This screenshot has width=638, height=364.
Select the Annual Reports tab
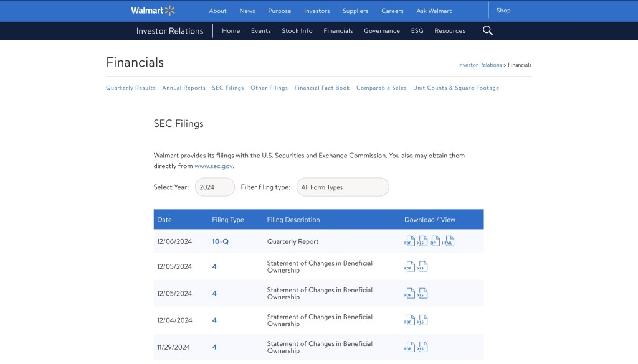coord(184,88)
